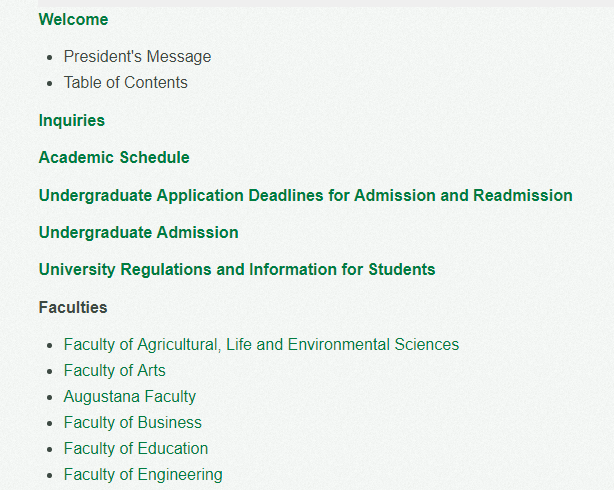Open the President's Message item

137,56
